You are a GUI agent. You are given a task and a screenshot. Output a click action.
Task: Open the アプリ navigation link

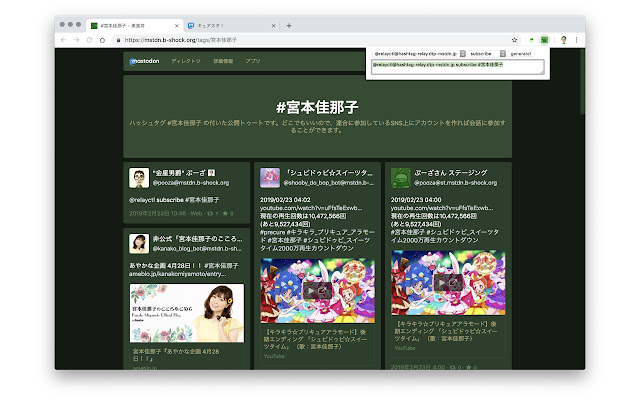click(253, 61)
